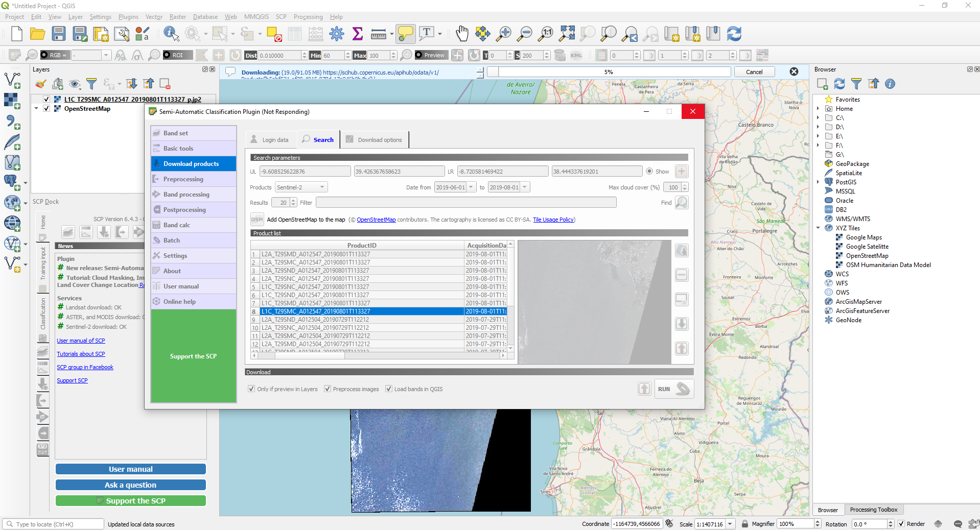
Task: Click the Zoom In magnifier tool
Action: tap(504, 34)
